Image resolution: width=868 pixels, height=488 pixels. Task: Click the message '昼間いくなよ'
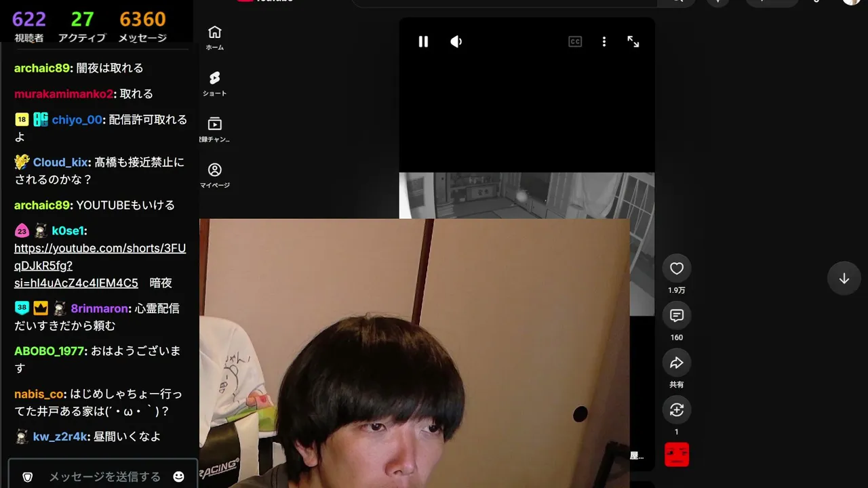[127, 437]
